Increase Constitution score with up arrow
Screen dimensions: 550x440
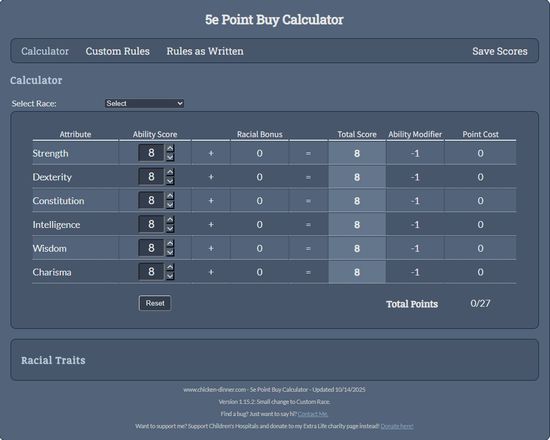(170, 196)
